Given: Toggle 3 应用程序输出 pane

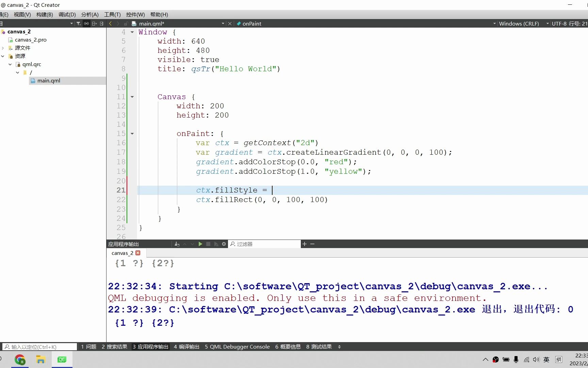Looking at the screenshot, I should coord(150,347).
